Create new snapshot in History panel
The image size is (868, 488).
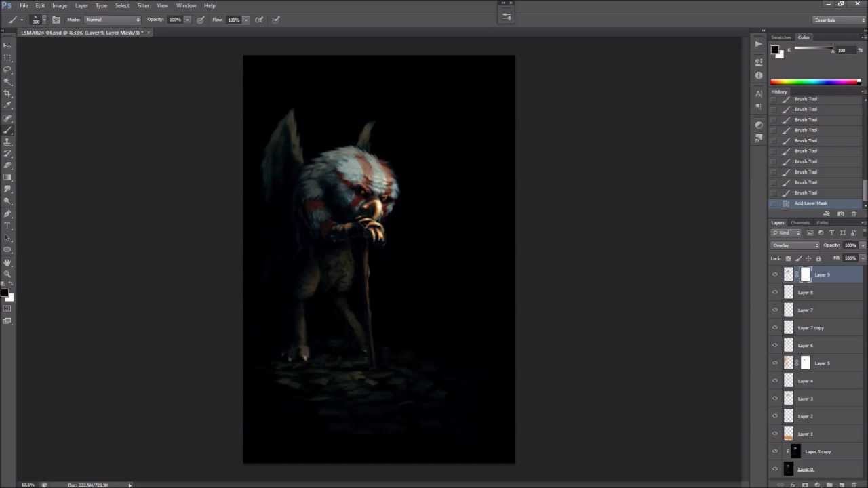coord(841,214)
